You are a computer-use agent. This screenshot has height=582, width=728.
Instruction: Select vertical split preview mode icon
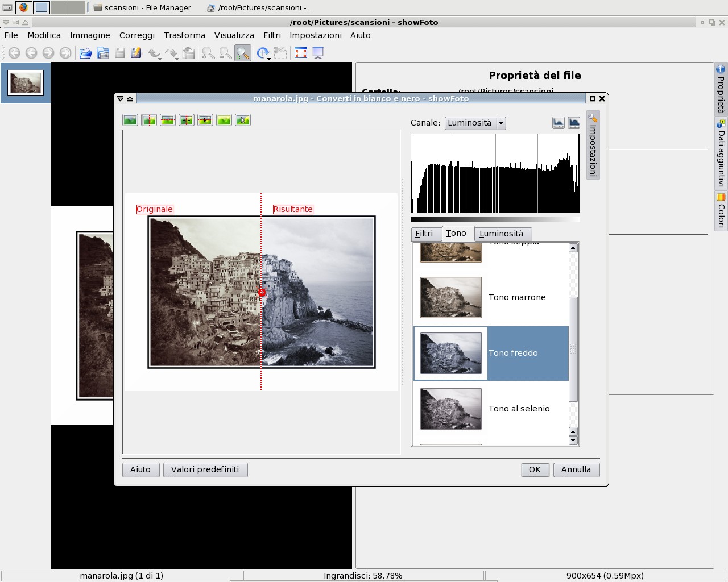(x=149, y=120)
